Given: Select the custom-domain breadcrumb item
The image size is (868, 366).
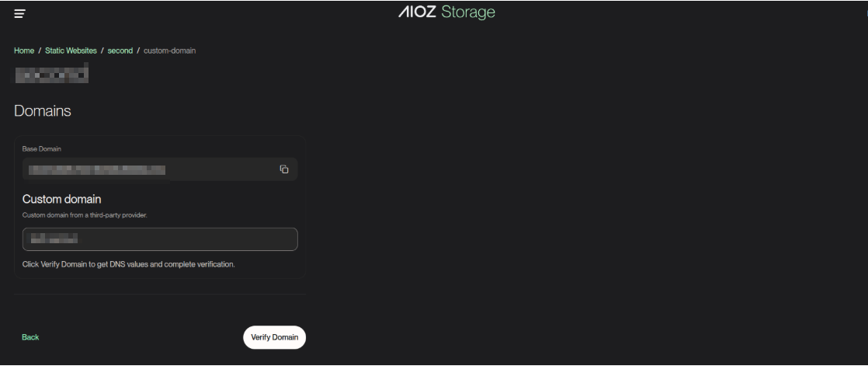Looking at the screenshot, I should tap(170, 51).
